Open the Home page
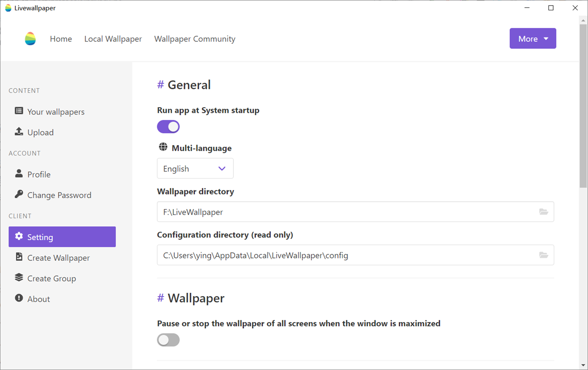 click(61, 39)
